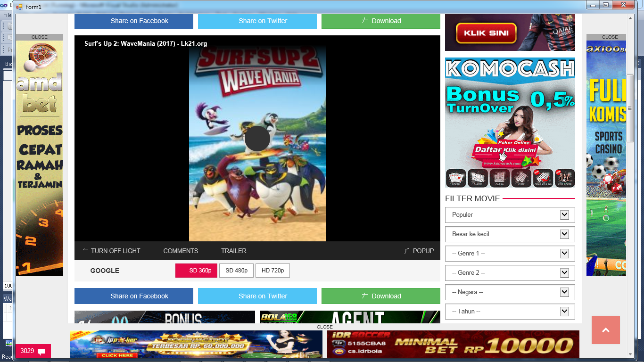Screen dimensions: 644x362
Task: Click the blue BONUS banner below Share on Facebook
Action: (165, 317)
